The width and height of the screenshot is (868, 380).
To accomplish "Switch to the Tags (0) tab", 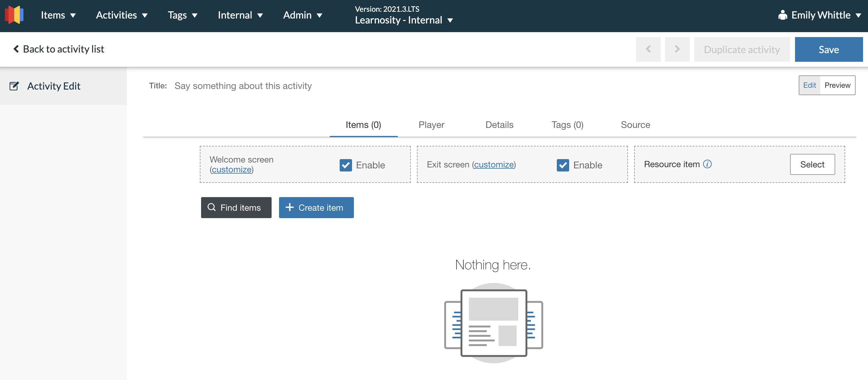I will [567, 125].
